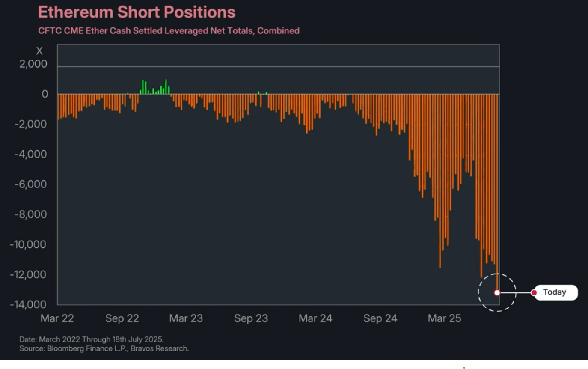588x369 pixels.
Task: Click the 'Sep 24' x-axis label
Action: point(380,318)
